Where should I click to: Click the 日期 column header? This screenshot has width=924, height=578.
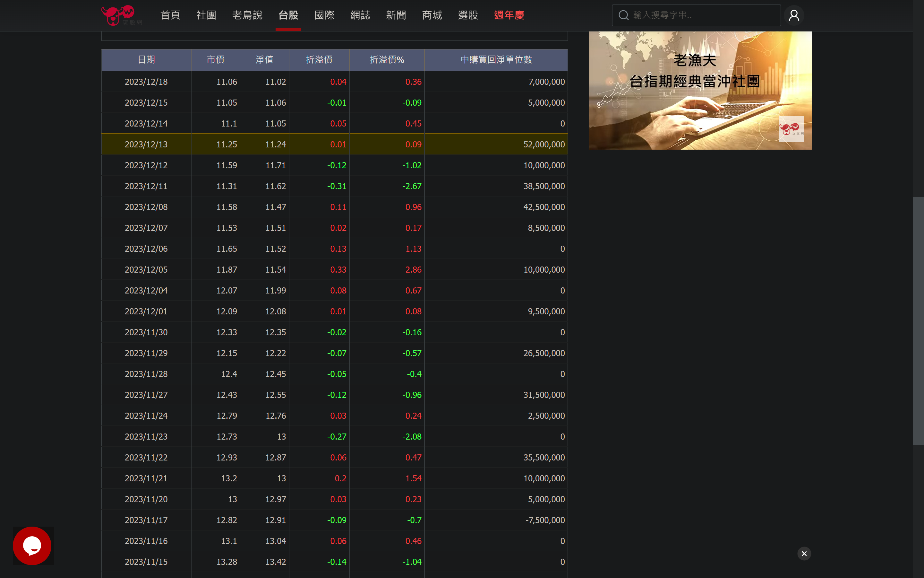(x=146, y=60)
